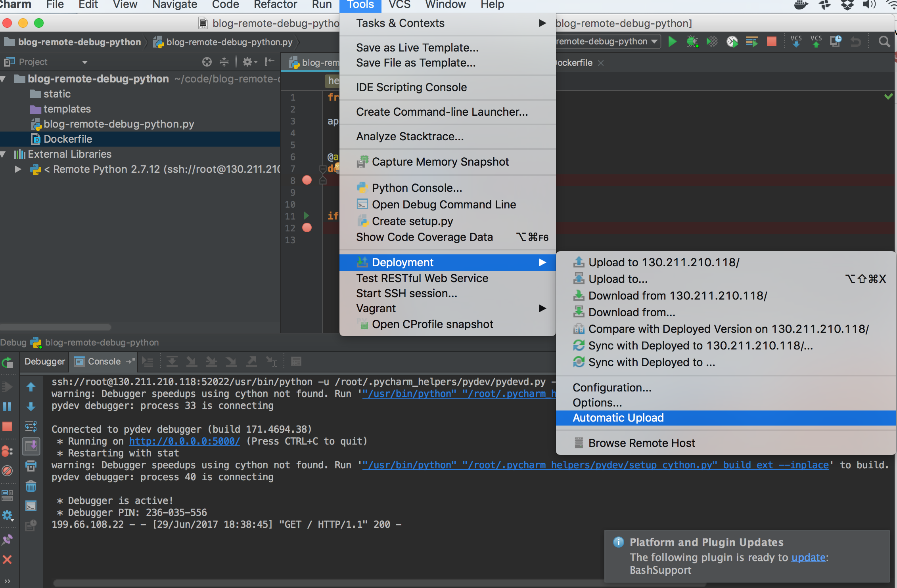Toggle breakpoint on line 8
This screenshot has height=588, width=897.
[x=307, y=180]
